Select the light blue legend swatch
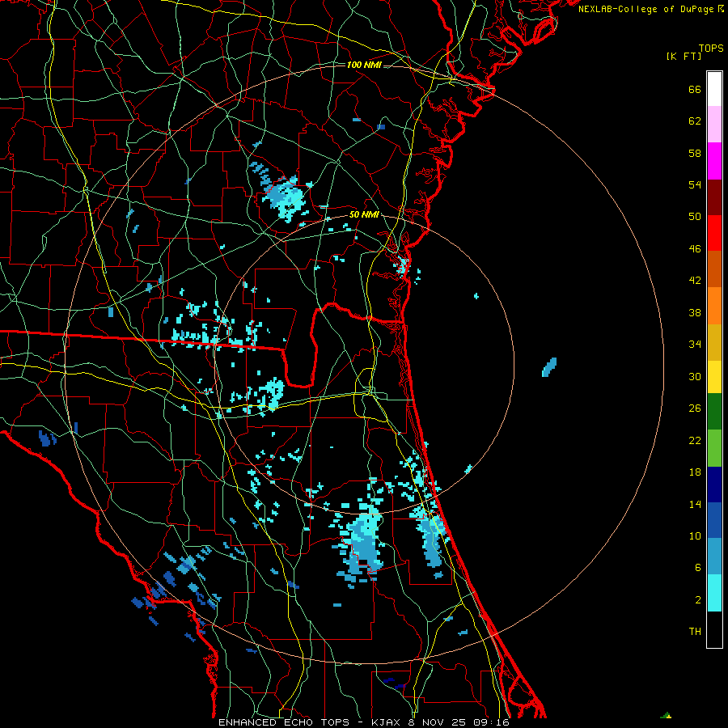Screen dimensions: 728x728 click(x=714, y=557)
